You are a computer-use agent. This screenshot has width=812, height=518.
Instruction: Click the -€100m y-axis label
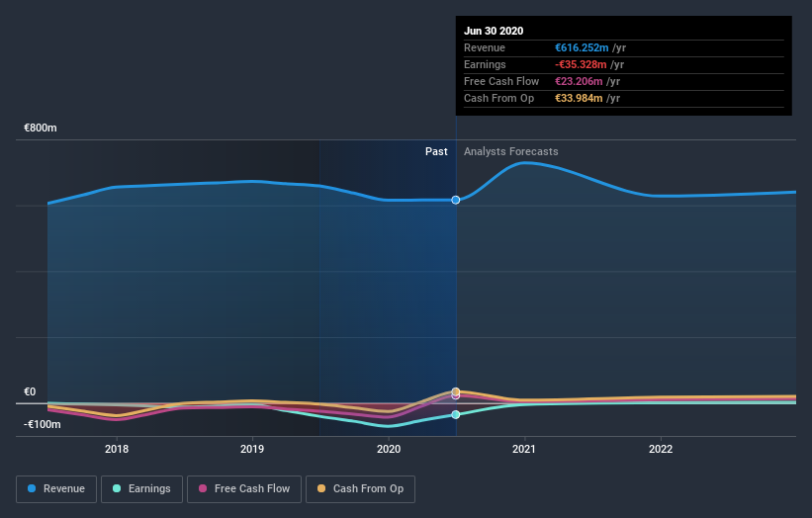coord(42,424)
